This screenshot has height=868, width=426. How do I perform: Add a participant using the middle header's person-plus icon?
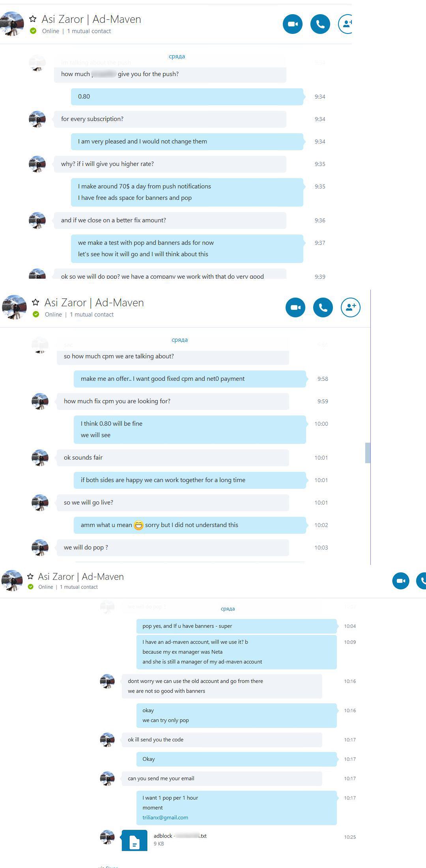(x=351, y=307)
